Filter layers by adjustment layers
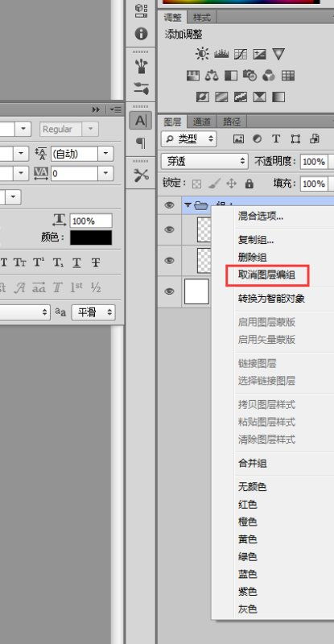This screenshot has width=334, height=644. click(x=258, y=138)
